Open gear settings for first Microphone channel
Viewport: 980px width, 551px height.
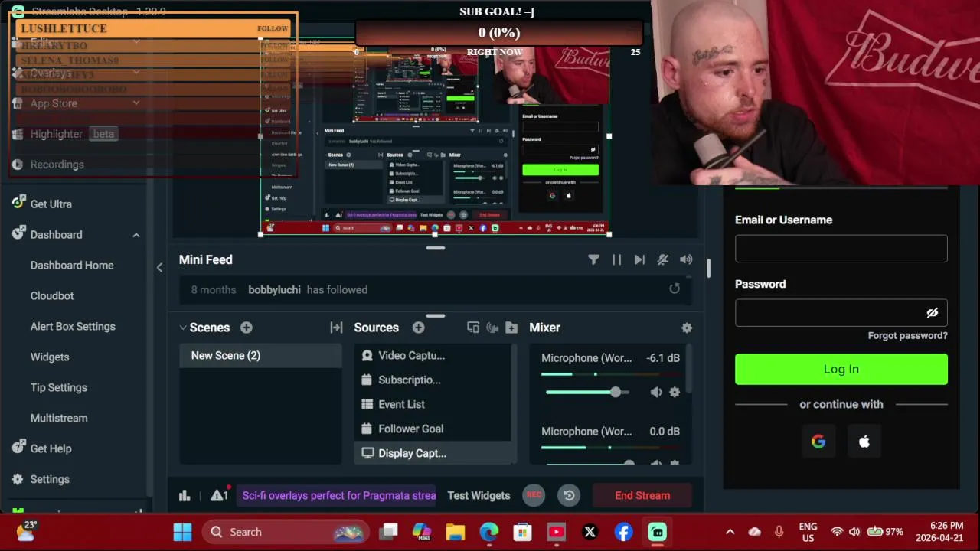click(675, 392)
